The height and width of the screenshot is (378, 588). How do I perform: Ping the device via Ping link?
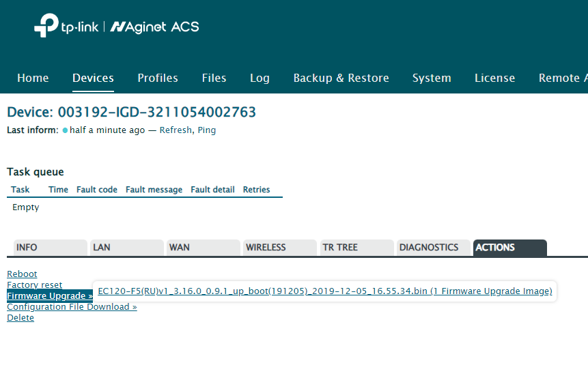click(x=207, y=130)
